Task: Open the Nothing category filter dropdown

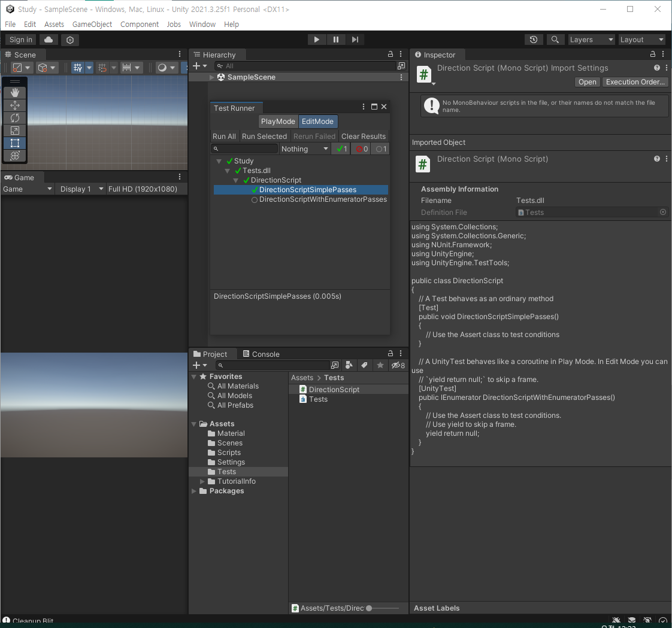Action: click(305, 149)
